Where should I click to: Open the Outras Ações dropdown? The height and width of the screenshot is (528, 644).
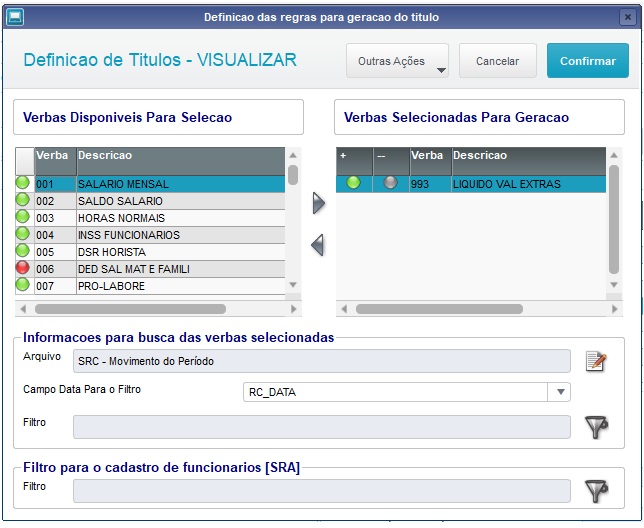click(x=397, y=61)
